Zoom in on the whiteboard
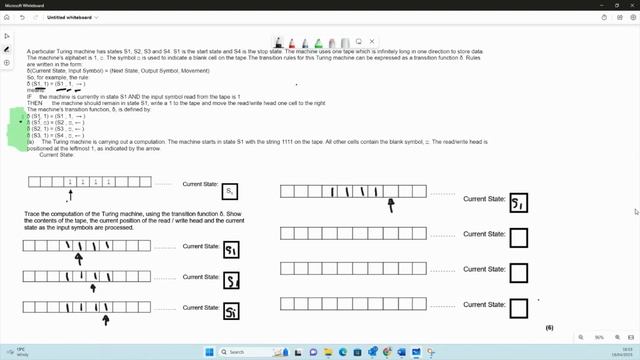 coord(618,338)
